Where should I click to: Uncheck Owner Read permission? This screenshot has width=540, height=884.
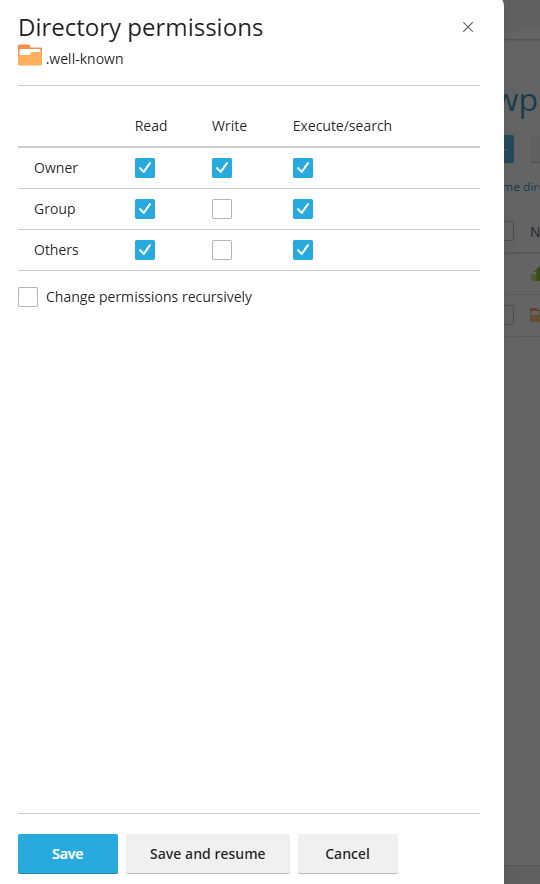click(x=145, y=168)
